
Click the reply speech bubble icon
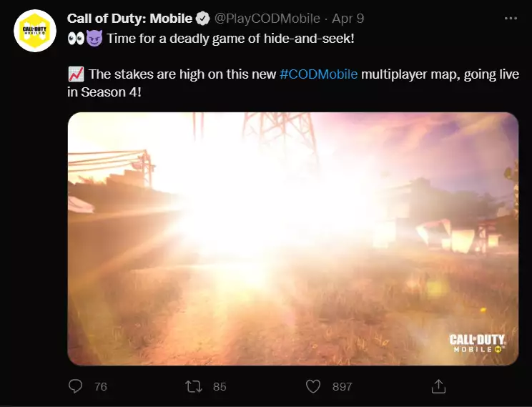click(76, 386)
